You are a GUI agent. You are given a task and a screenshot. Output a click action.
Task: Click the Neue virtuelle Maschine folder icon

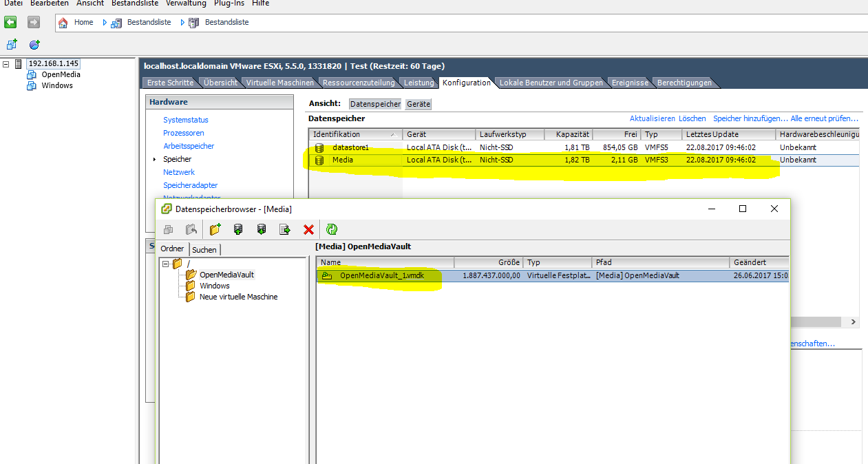(x=191, y=297)
